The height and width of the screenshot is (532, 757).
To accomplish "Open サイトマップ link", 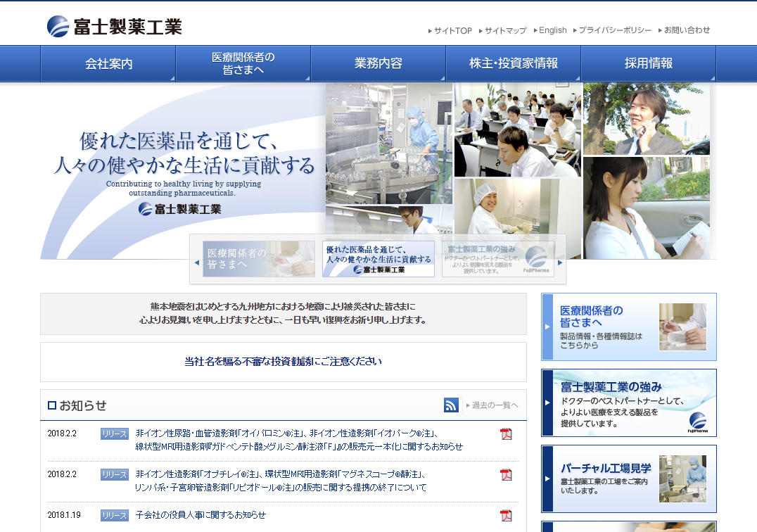I will pos(502,30).
